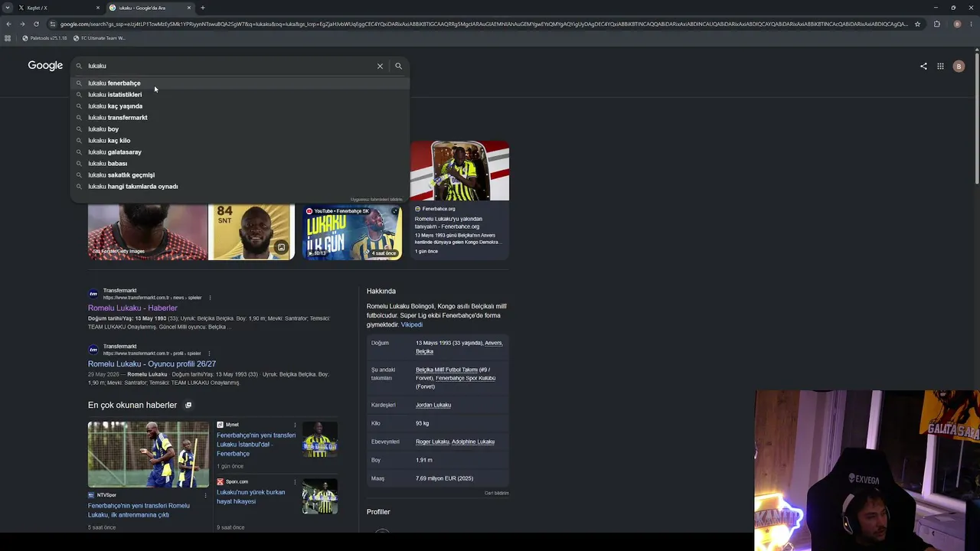Open the Fenerbahçe Spor Kulübü link

point(465,378)
